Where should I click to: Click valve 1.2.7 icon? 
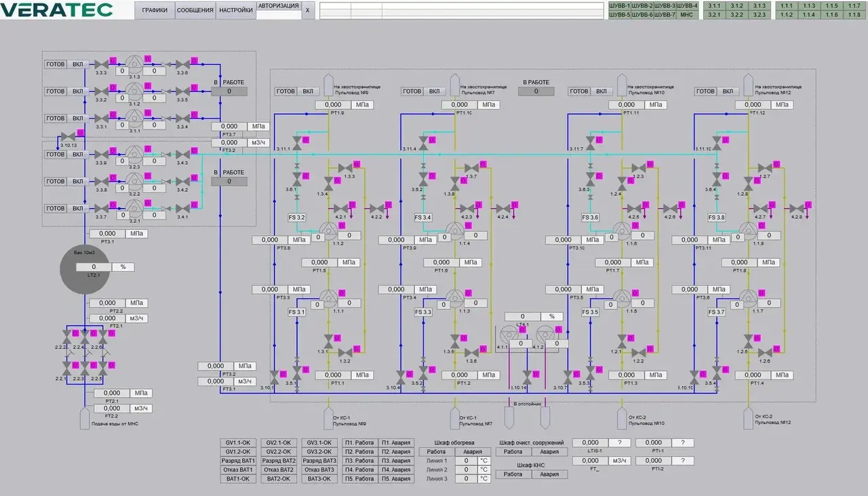tap(766, 168)
